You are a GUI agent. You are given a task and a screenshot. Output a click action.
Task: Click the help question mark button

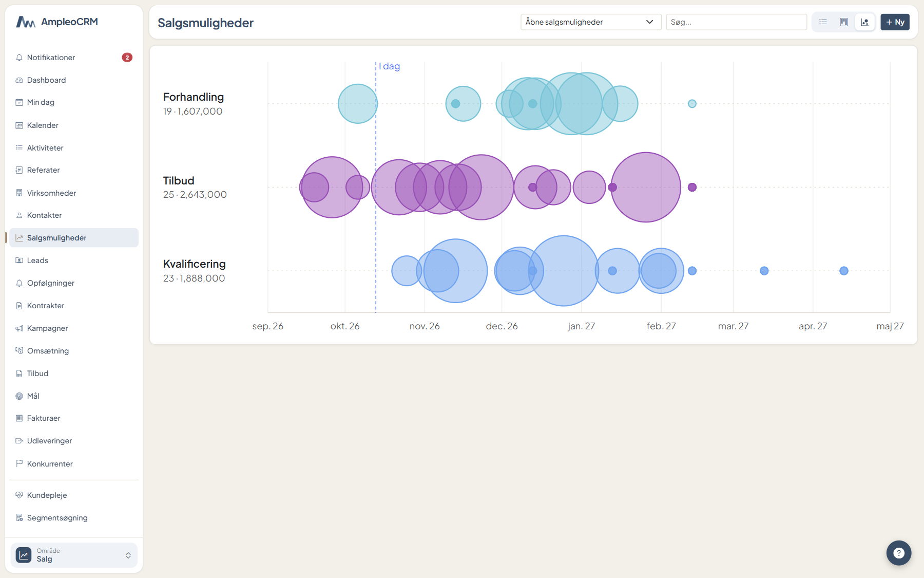click(899, 553)
